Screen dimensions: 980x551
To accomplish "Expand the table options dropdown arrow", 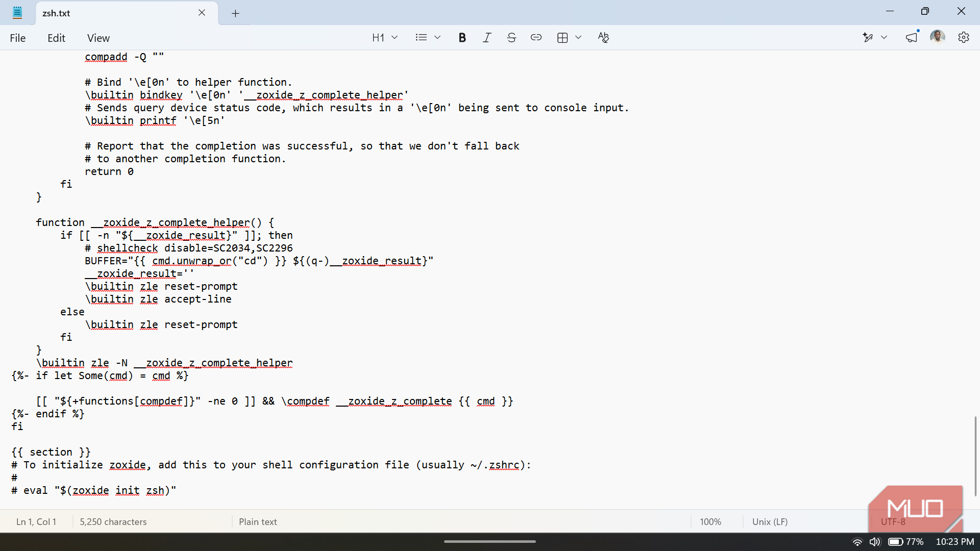I will (578, 37).
